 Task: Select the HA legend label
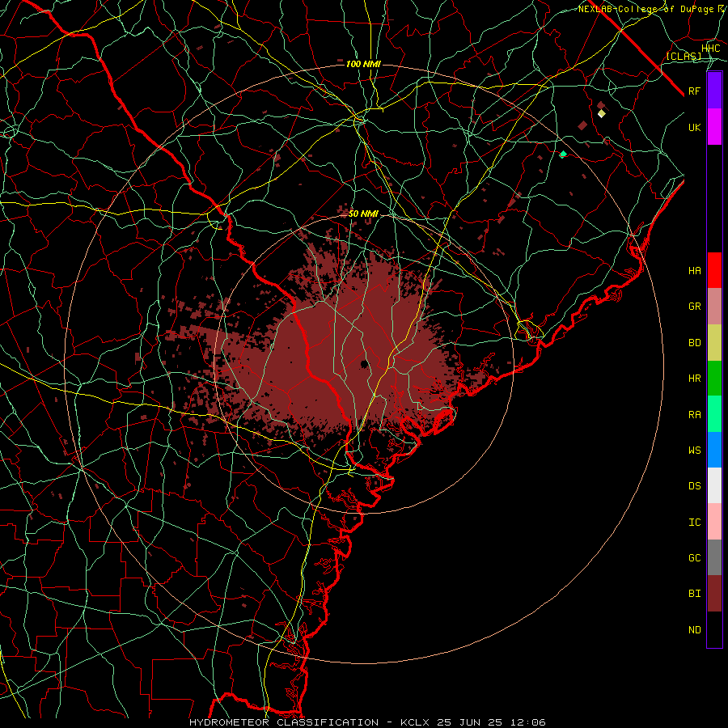pyautogui.click(x=695, y=271)
